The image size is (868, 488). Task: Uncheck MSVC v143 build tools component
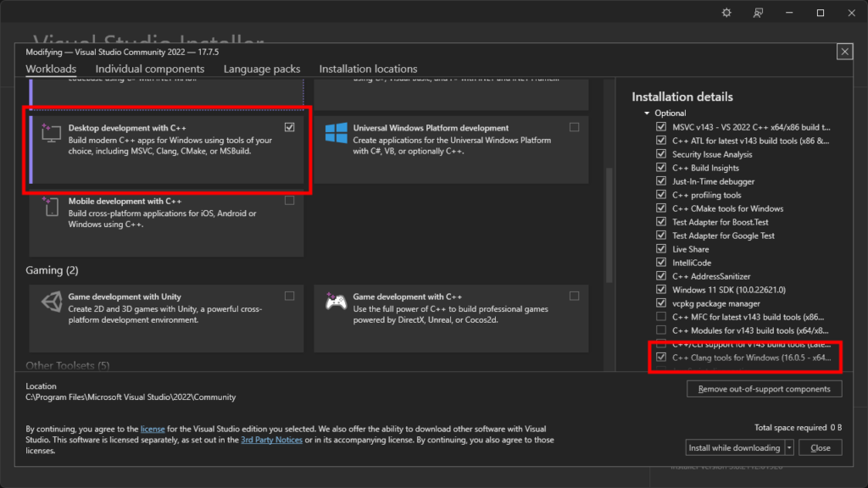click(661, 127)
